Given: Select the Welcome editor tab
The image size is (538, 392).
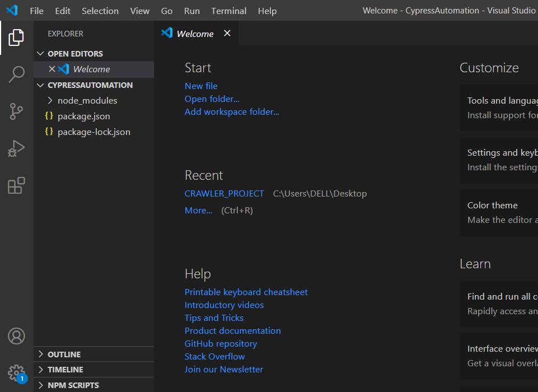Looking at the screenshot, I should (197, 33).
